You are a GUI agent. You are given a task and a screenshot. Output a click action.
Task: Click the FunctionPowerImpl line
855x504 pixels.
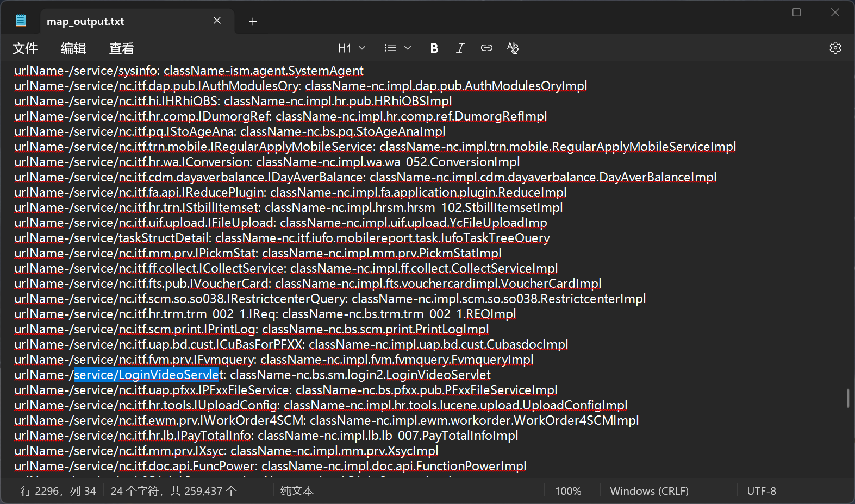coord(270,466)
